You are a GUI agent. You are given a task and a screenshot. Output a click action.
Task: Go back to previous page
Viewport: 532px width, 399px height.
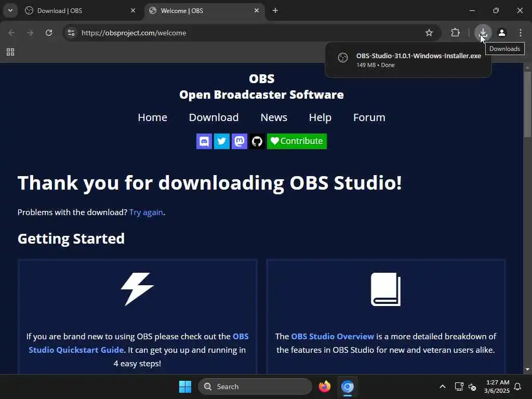click(11, 33)
